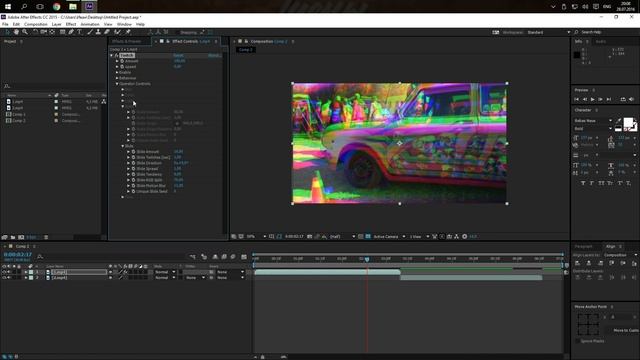Switch to the Effects & Presets tab
The height and width of the screenshot is (360, 640).
pos(127,41)
